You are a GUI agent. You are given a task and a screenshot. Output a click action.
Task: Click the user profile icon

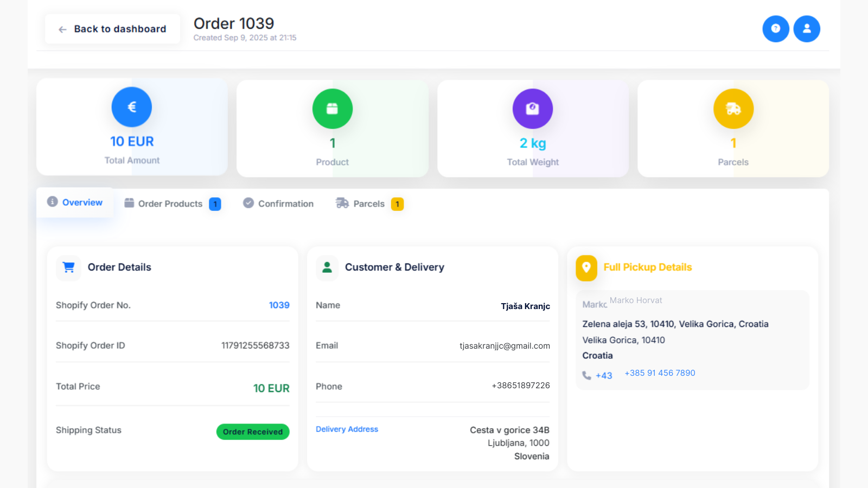pos(807,29)
